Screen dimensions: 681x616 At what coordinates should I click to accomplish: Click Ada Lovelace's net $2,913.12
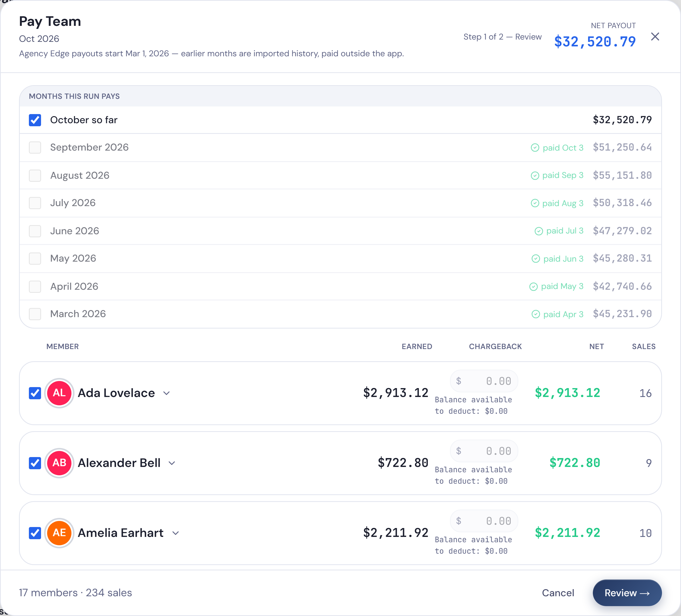tap(567, 393)
